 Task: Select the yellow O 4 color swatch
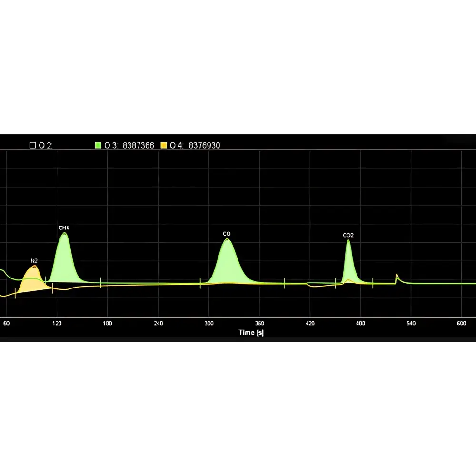(163, 145)
